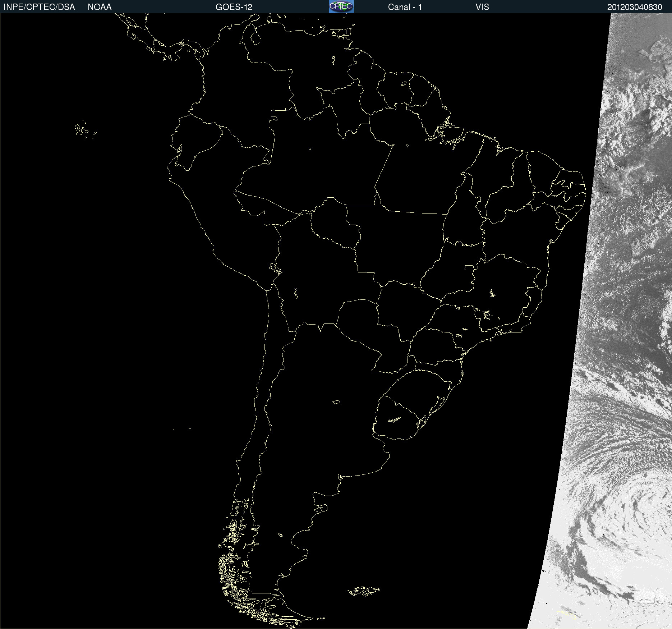Image resolution: width=672 pixels, height=629 pixels.
Task: Click the 201203040830 timestamp
Action: (635, 7)
